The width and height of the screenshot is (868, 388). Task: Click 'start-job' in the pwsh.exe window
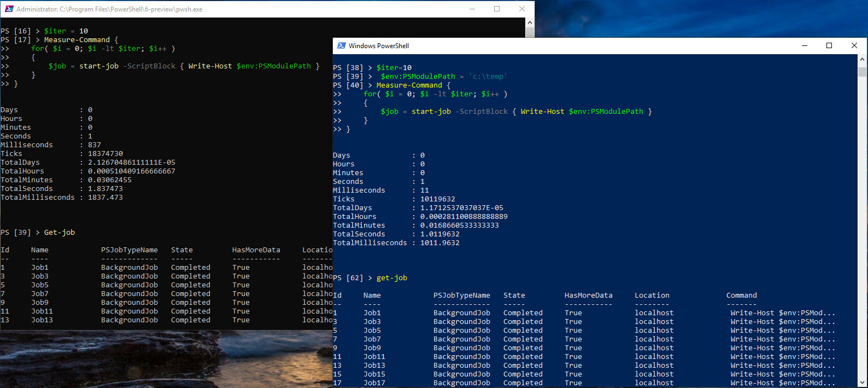(99, 66)
